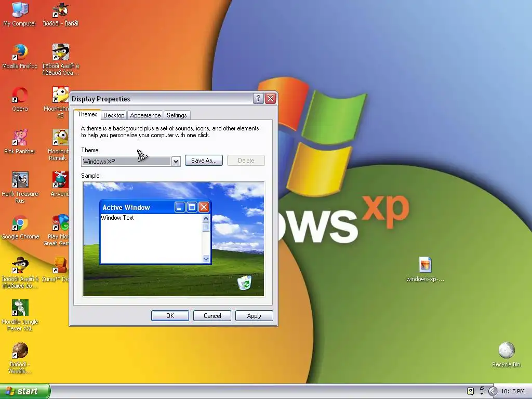The image size is (532, 399).
Task: Close the Display Properties dialog
Action: [x=270, y=98]
